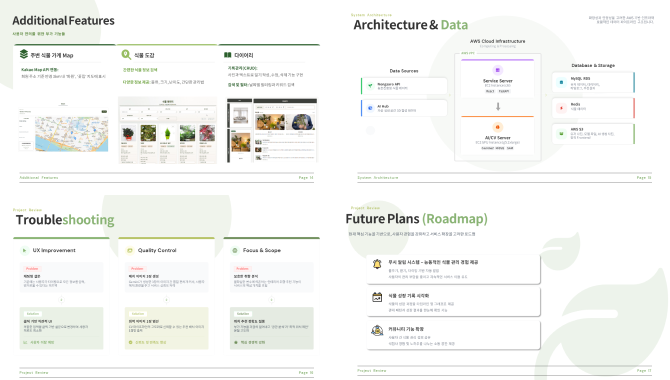The height and width of the screenshot is (380, 670).
Task: Click the Problem tag in the Quality Control card
Action: click(x=137, y=268)
